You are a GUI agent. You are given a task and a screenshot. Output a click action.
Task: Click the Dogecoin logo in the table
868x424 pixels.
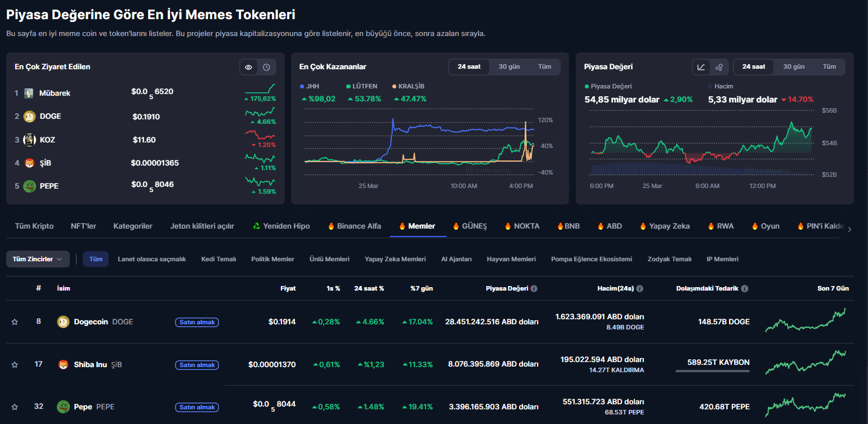[63, 322]
